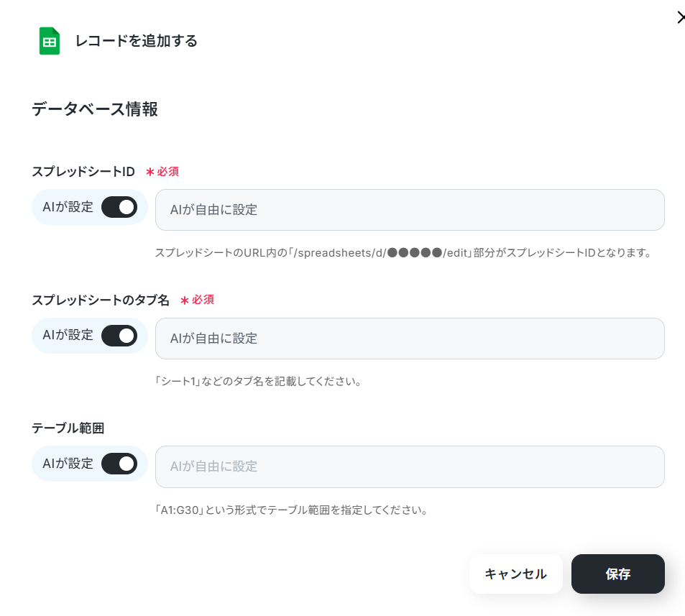This screenshot has height=616, width=685.
Task: Click the データベース情報 section heading
Action: (95, 109)
